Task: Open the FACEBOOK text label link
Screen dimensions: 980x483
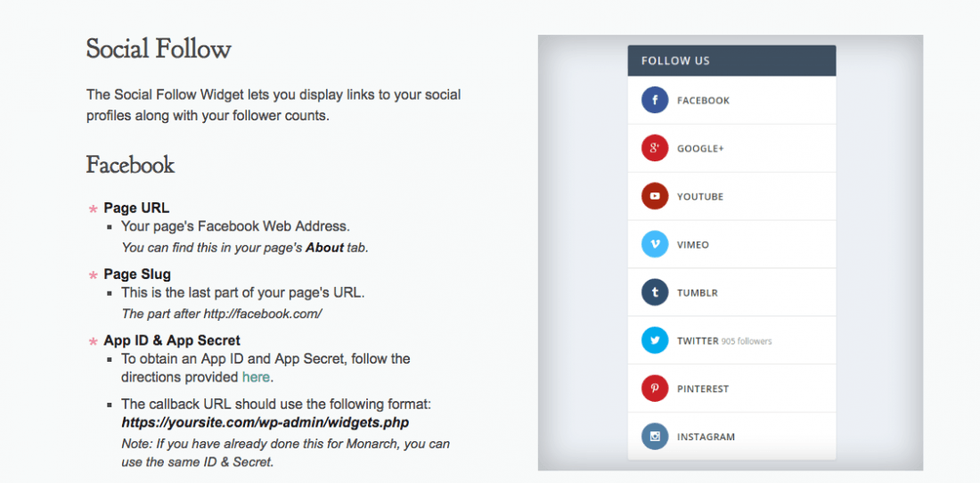Action: (x=703, y=101)
